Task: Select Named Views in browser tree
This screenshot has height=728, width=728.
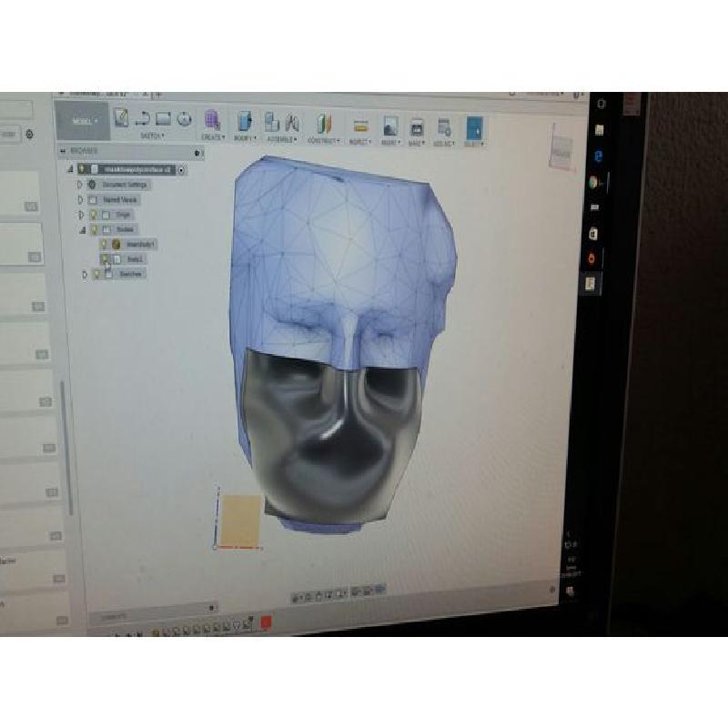Action: pyautogui.click(x=120, y=199)
